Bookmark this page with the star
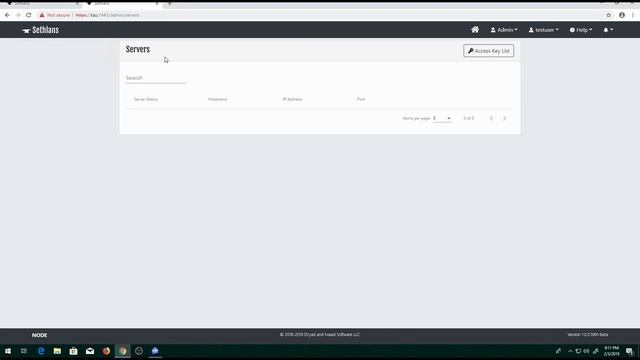 [609, 15]
